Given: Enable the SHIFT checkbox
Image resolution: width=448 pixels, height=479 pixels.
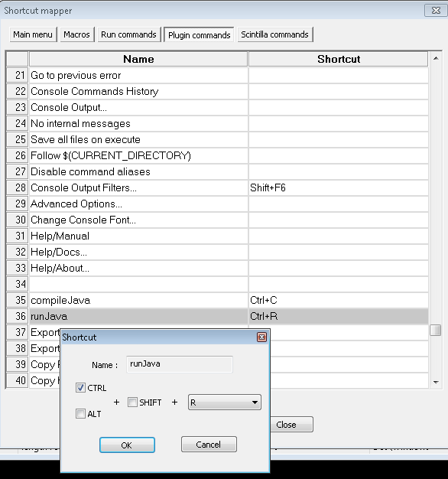Looking at the screenshot, I should pyautogui.click(x=132, y=402).
